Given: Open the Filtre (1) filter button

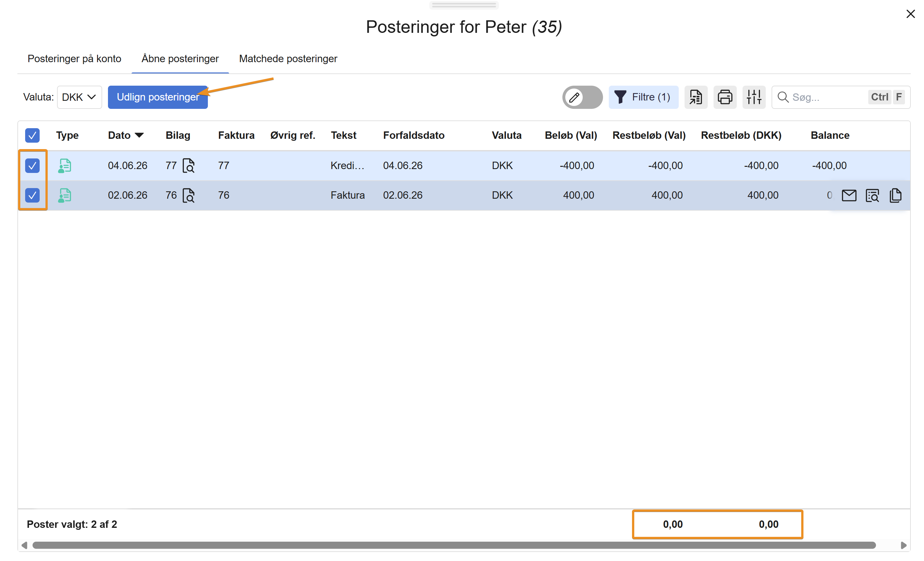Looking at the screenshot, I should 644,97.
